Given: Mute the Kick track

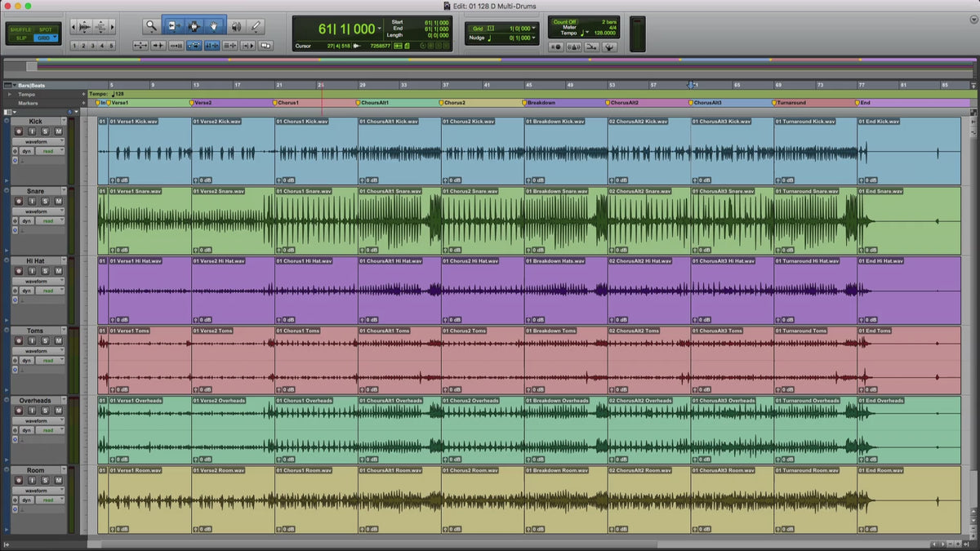Looking at the screenshot, I should point(58,131).
